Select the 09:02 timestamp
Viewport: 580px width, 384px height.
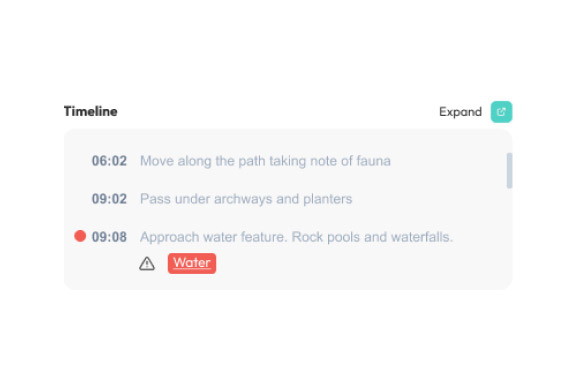point(109,199)
